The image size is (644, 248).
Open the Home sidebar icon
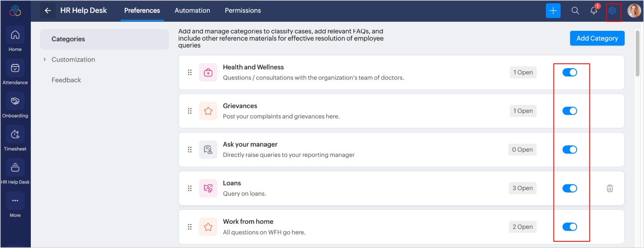[x=15, y=35]
